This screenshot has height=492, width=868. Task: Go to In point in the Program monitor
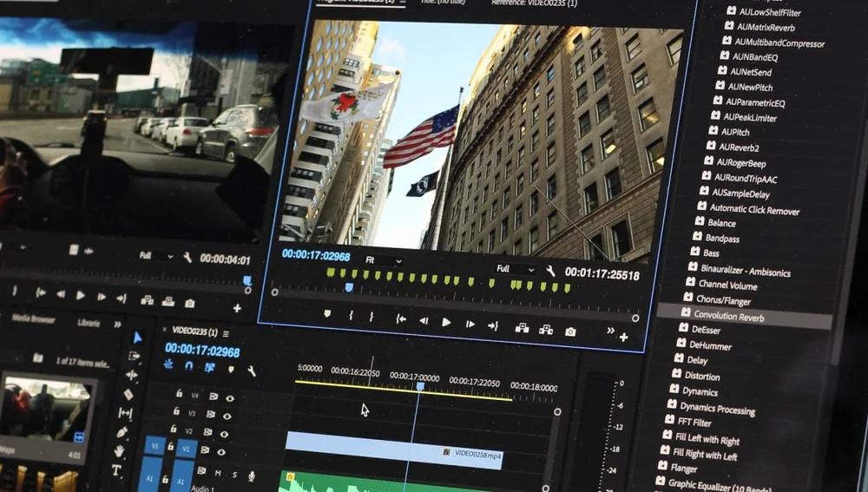pyautogui.click(x=401, y=318)
